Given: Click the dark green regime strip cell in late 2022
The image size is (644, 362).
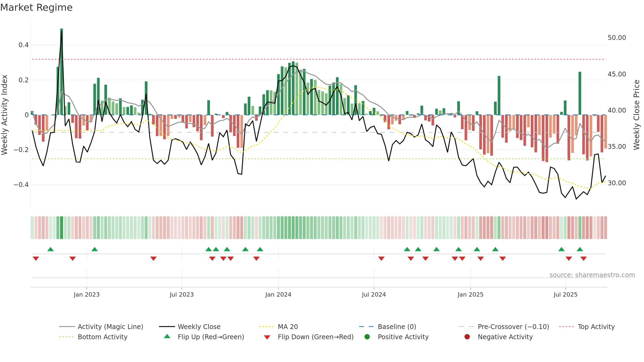Looking at the screenshot, I should pyautogui.click(x=61, y=228).
